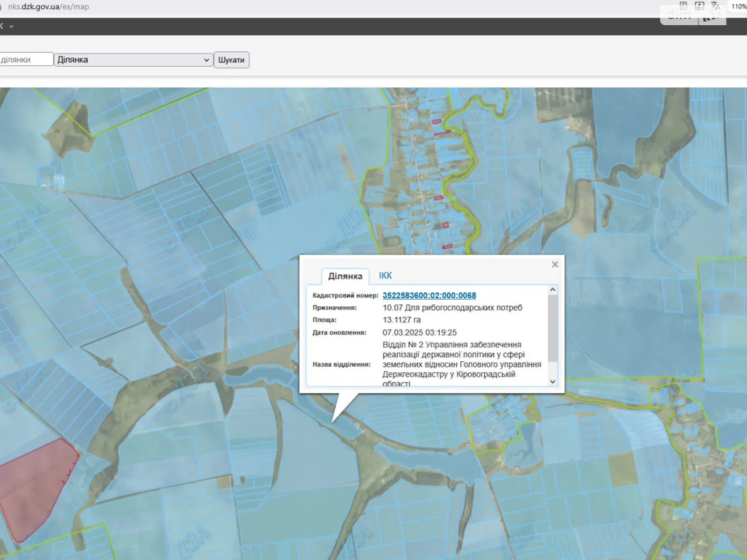Click the browser URL nks.dzk.gov.ua/ex/map
This screenshot has width=747, height=560.
pyautogui.click(x=49, y=7)
